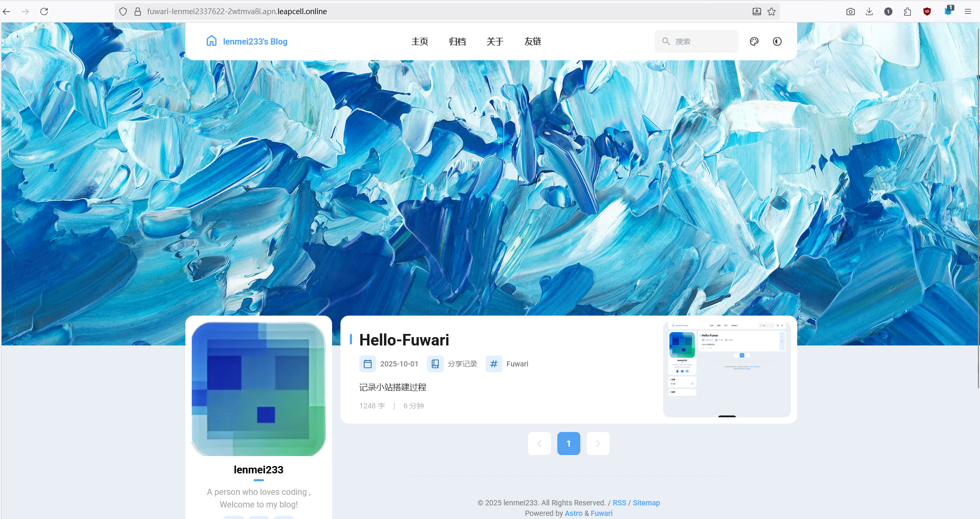This screenshot has height=519, width=980.
Task: Filter by the Fuwari tag
Action: pyautogui.click(x=517, y=364)
